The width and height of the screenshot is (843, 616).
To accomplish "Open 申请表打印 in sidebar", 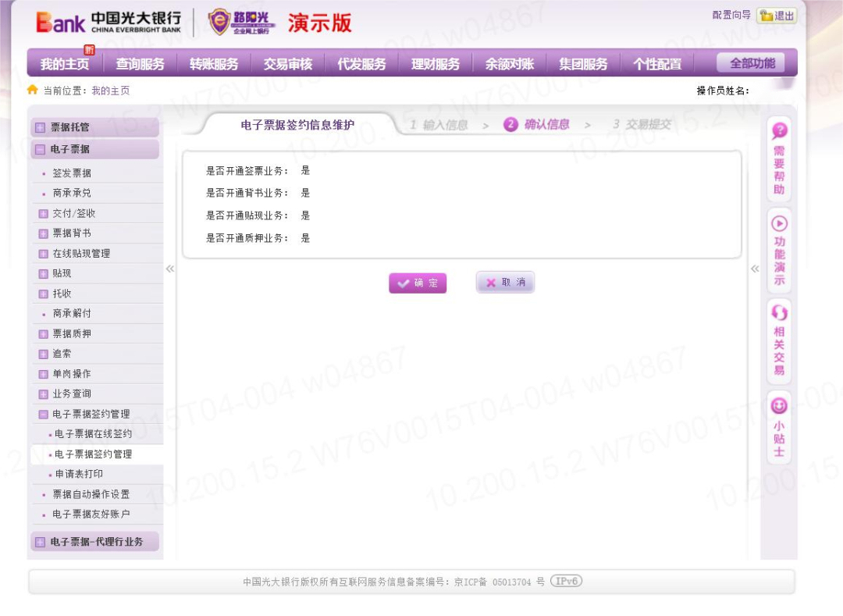I will click(x=79, y=474).
